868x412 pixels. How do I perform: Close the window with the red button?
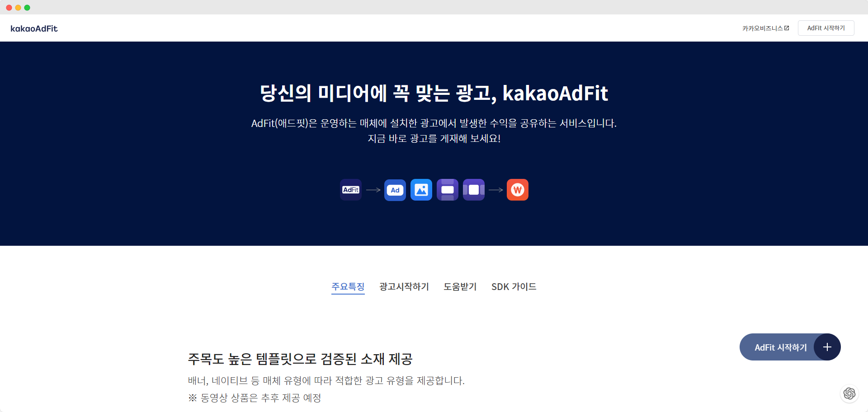(9, 8)
